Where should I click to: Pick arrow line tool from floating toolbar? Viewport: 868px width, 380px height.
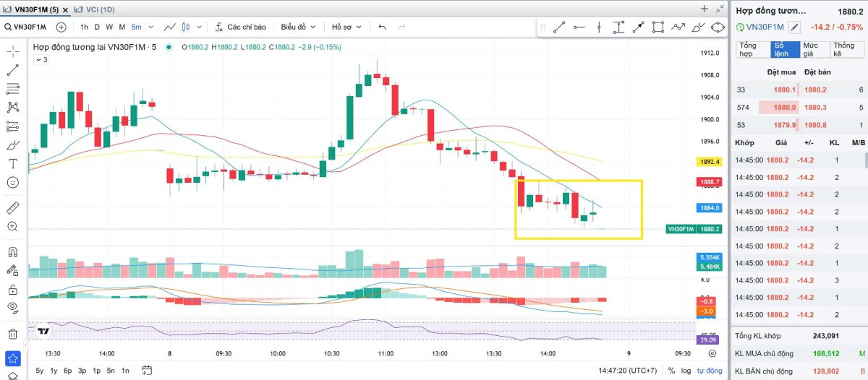638,27
